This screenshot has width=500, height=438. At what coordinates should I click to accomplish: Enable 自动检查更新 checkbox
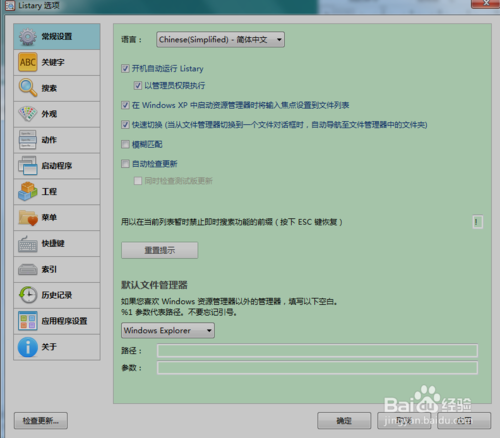click(x=125, y=164)
